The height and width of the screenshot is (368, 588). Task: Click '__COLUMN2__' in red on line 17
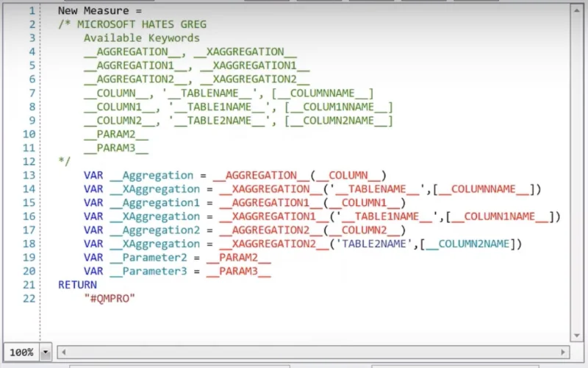365,230
